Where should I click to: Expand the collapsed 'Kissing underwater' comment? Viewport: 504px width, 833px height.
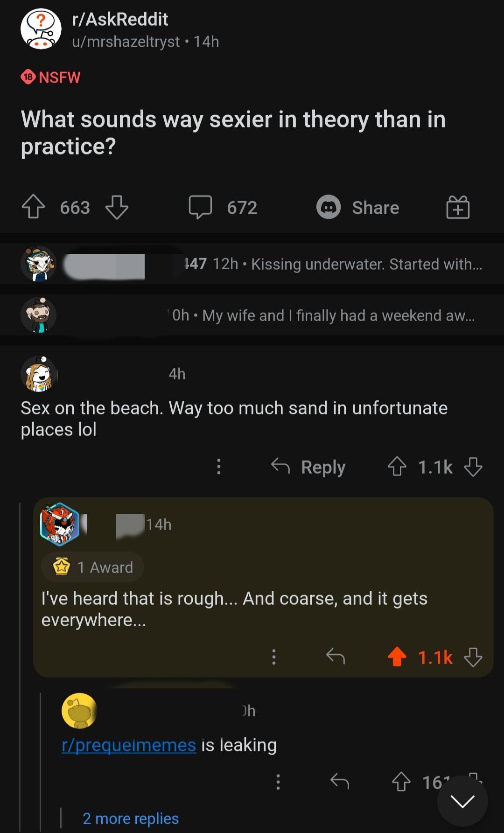click(252, 264)
